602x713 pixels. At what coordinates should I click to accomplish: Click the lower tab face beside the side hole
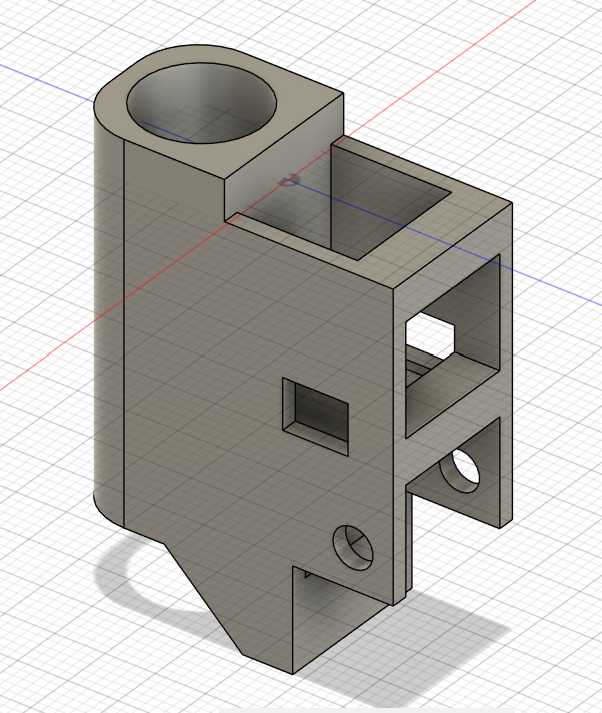[487, 490]
